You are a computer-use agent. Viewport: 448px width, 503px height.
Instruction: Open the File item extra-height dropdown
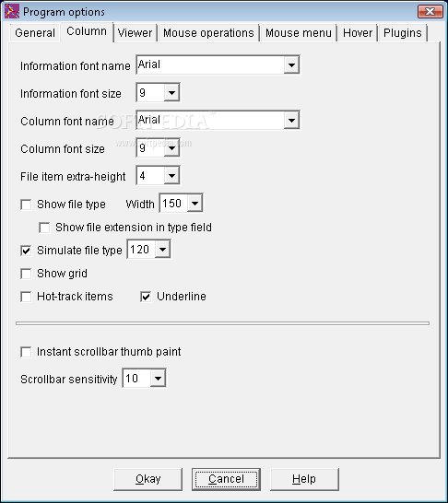pos(171,175)
